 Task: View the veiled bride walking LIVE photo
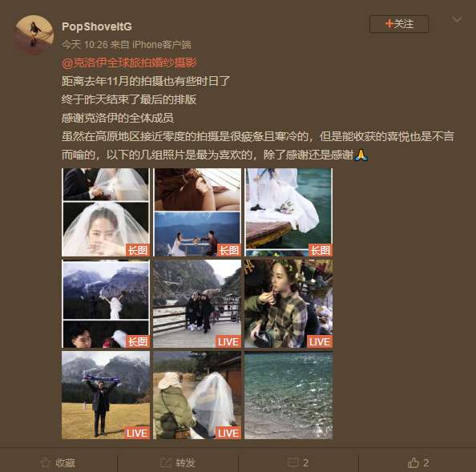[x=197, y=395]
